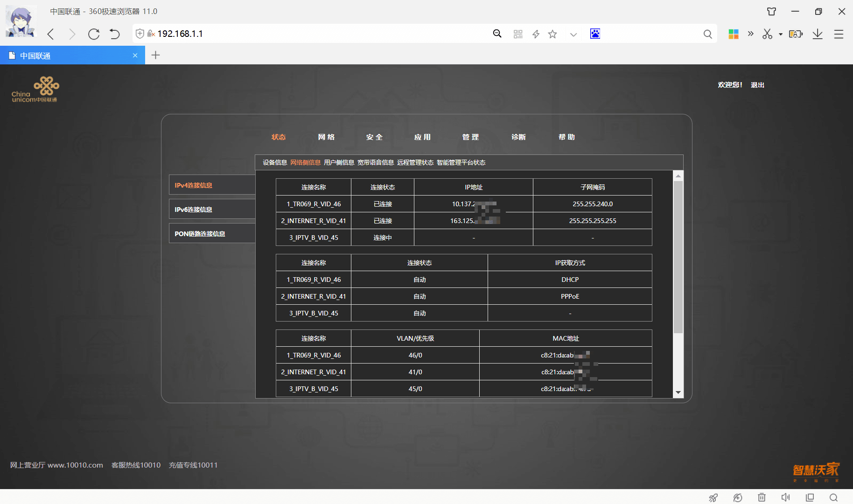Click the 41/0 VLAN priority cell
Image resolution: width=853 pixels, height=504 pixels.
pos(415,372)
